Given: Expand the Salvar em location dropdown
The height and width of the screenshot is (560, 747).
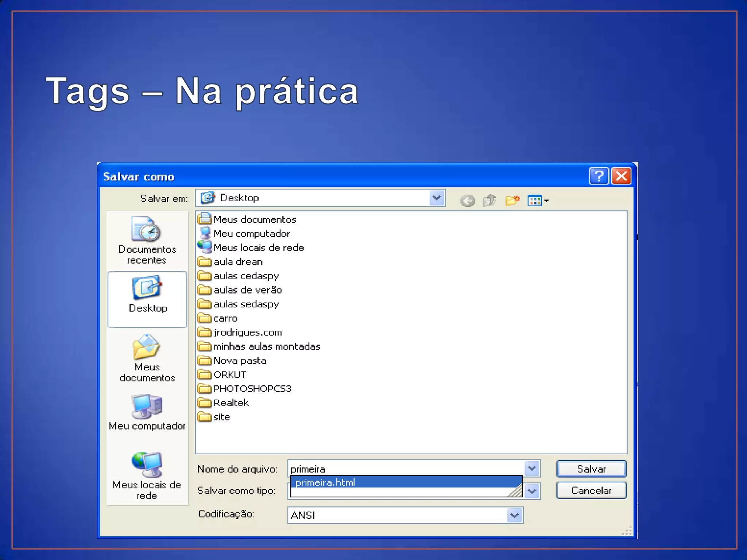Looking at the screenshot, I should pos(437,198).
